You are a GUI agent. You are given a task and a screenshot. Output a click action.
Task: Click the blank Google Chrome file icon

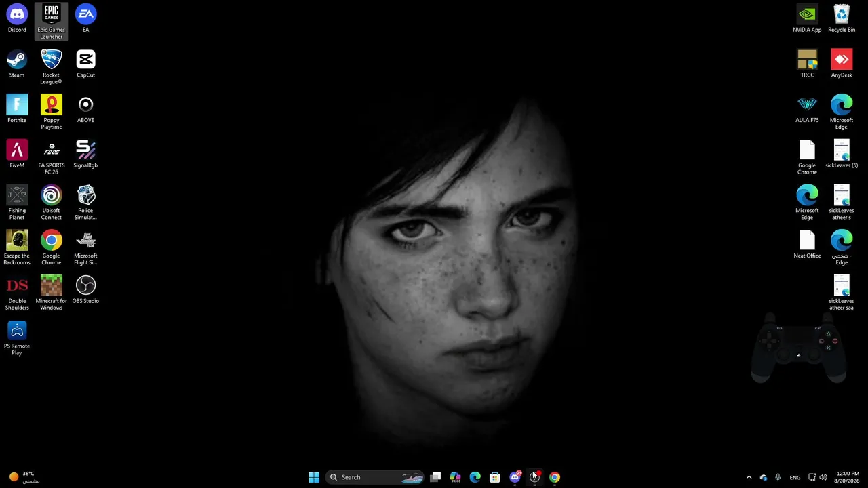(x=807, y=157)
